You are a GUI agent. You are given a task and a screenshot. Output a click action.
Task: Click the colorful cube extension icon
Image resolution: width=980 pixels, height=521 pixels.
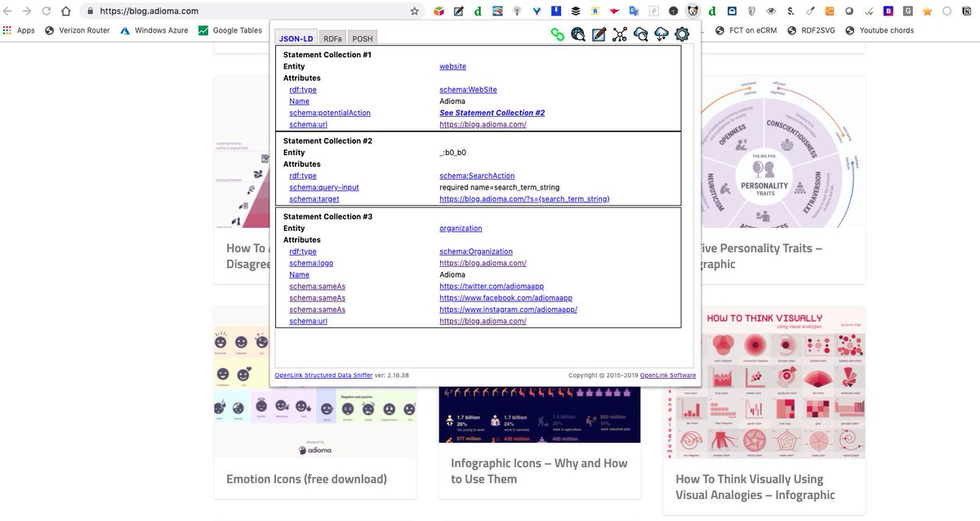(439, 11)
